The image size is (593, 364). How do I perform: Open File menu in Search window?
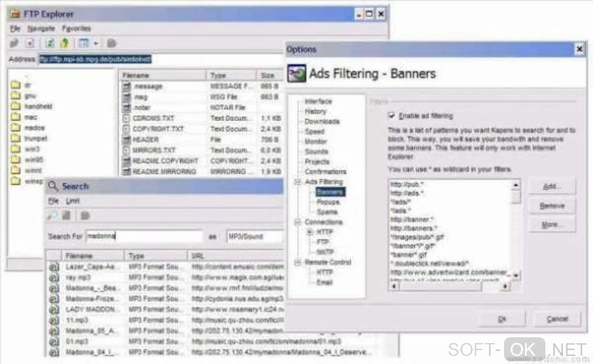tap(53, 201)
